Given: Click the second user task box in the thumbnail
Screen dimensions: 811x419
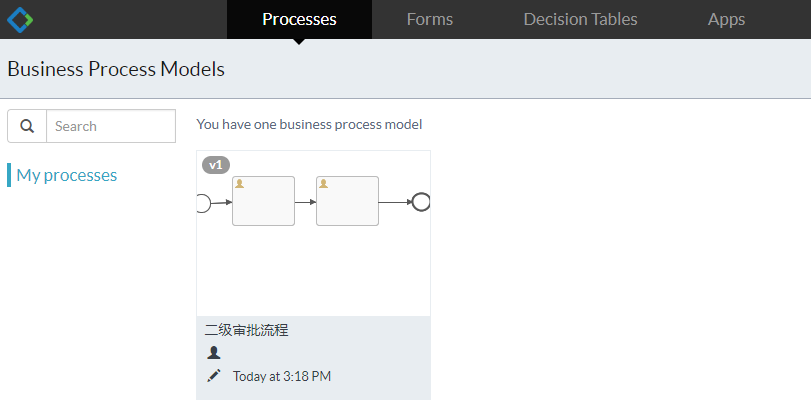Looking at the screenshot, I should tap(347, 201).
